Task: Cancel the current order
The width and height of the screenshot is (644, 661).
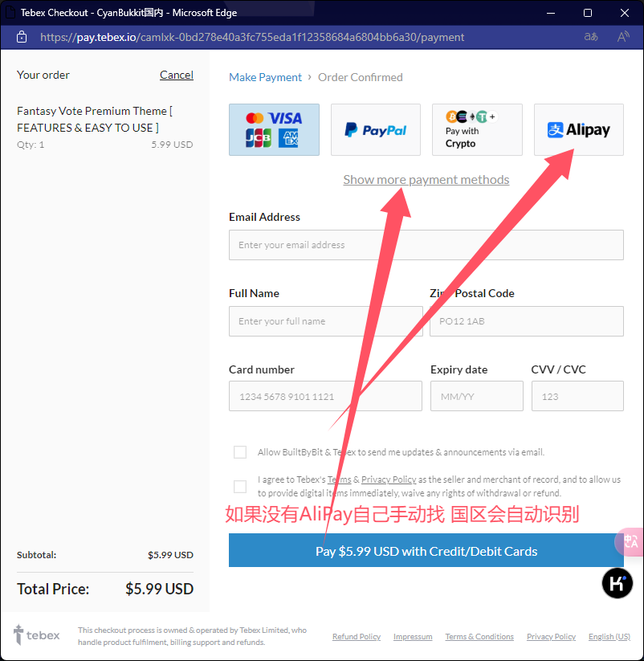Action: tap(176, 75)
